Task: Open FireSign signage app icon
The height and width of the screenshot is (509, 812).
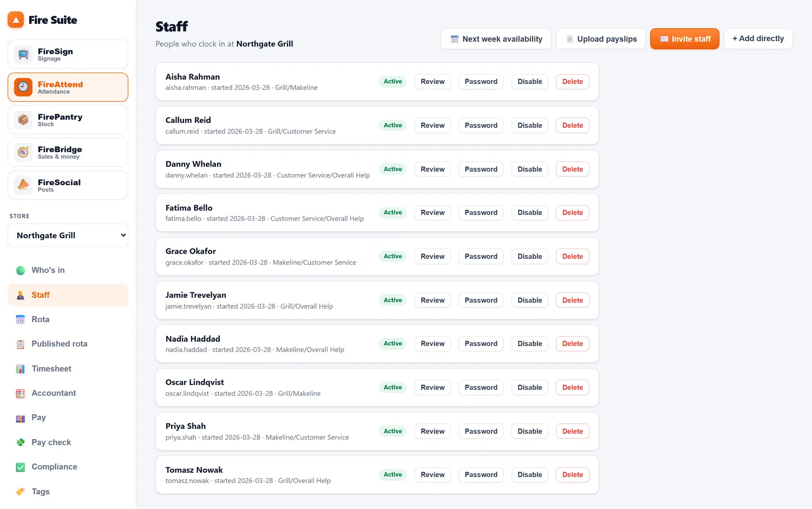Action: pyautogui.click(x=23, y=54)
